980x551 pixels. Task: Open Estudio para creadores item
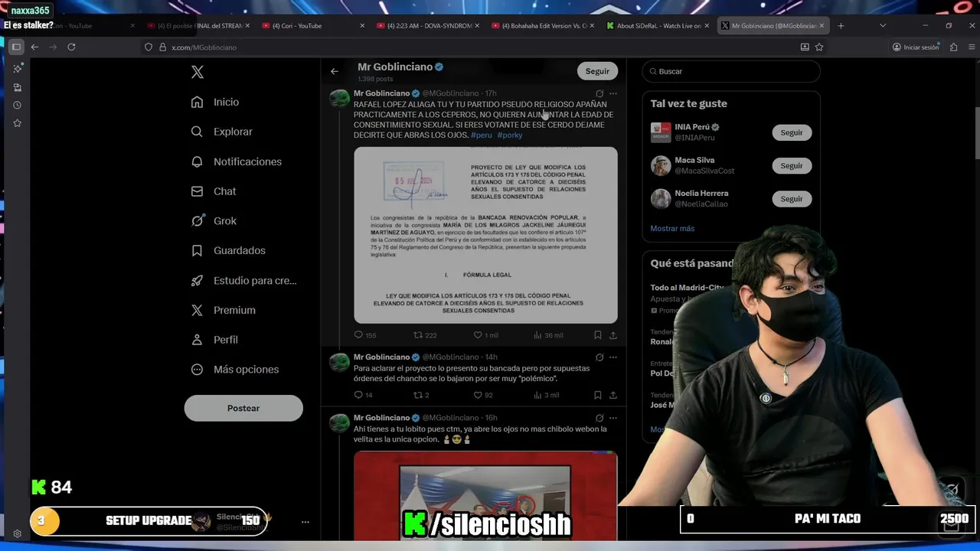pyautogui.click(x=243, y=280)
